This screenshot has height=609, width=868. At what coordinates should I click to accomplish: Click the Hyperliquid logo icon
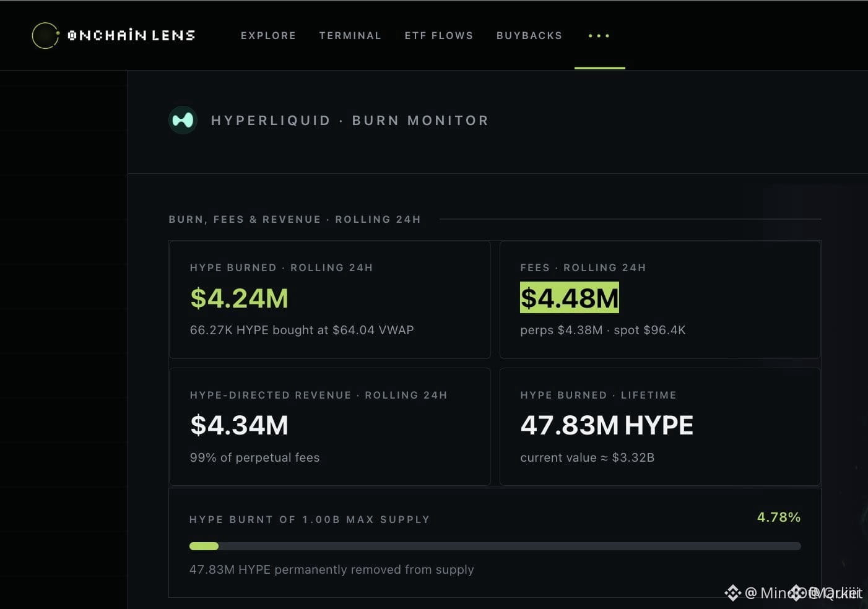tap(183, 120)
